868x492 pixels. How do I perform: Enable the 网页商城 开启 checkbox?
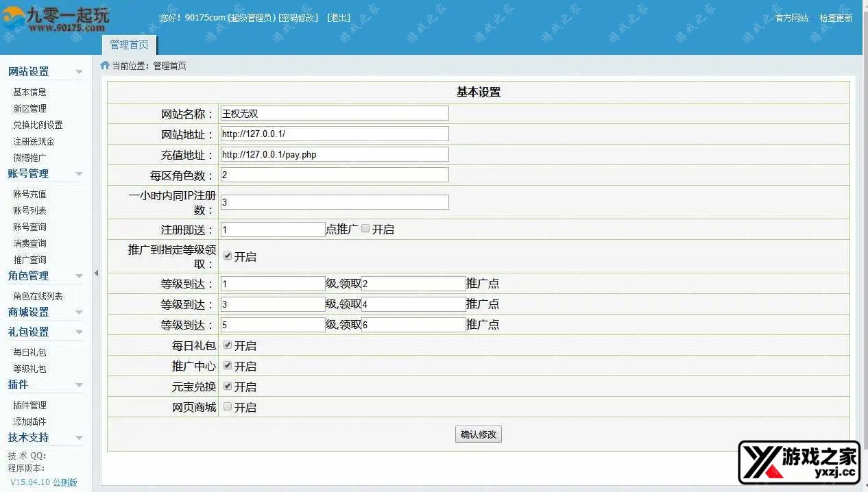(x=228, y=406)
